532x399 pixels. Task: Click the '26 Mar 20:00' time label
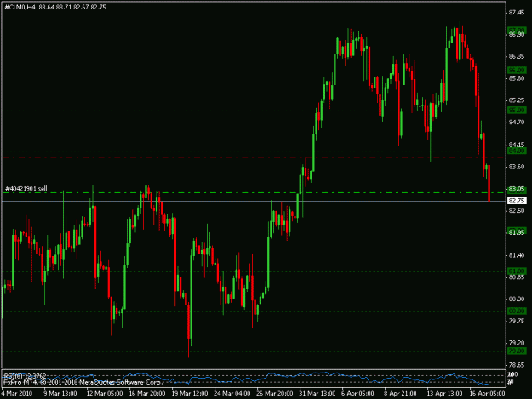tap(274, 394)
